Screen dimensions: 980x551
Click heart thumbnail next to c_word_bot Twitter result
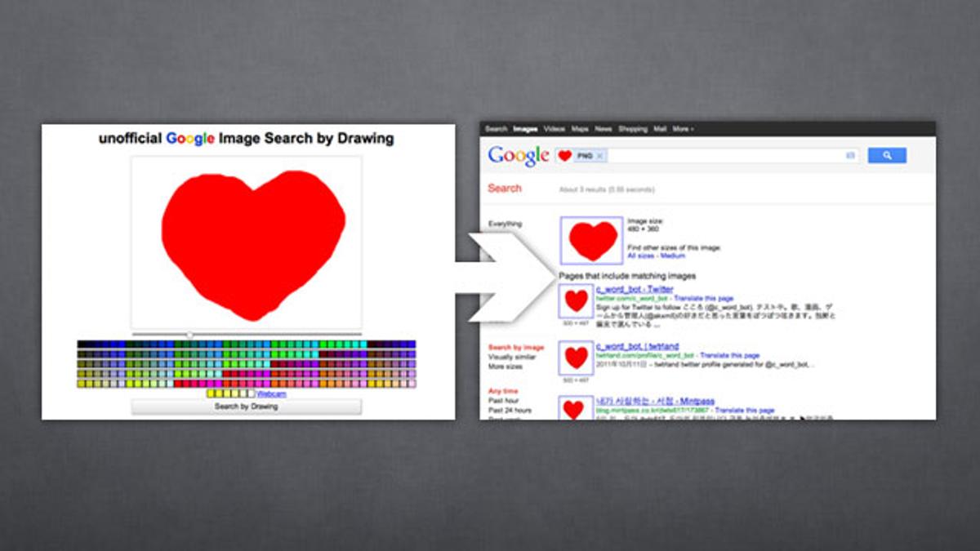pos(577,301)
